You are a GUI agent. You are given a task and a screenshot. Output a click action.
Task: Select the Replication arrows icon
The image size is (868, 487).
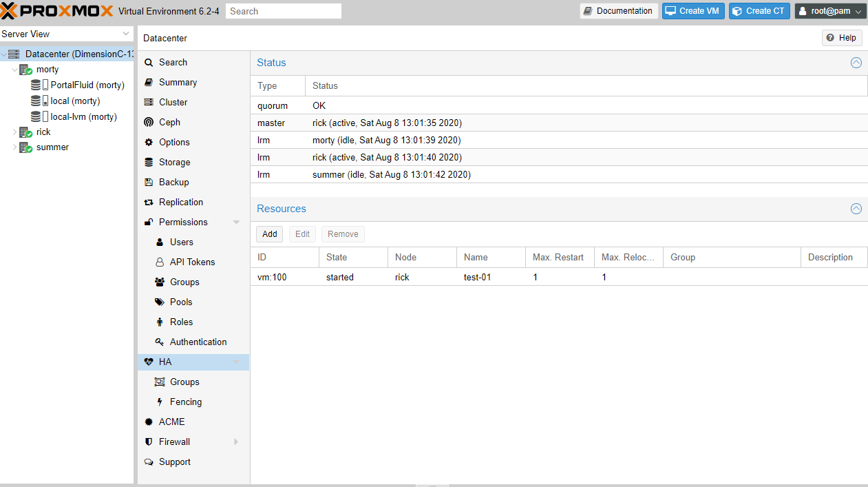pyautogui.click(x=149, y=202)
